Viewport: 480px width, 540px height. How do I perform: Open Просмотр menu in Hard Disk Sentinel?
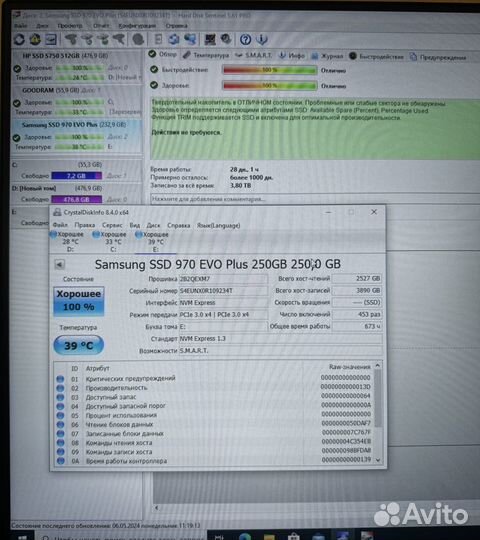[x=70, y=26]
